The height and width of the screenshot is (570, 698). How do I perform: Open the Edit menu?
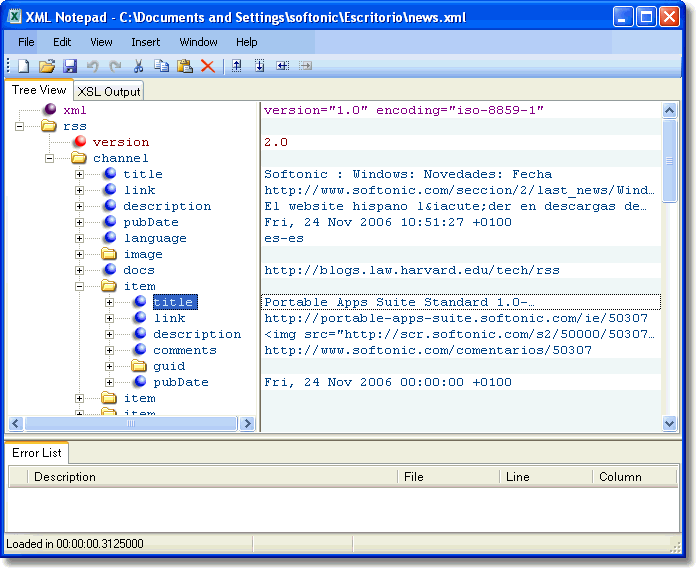pos(62,42)
